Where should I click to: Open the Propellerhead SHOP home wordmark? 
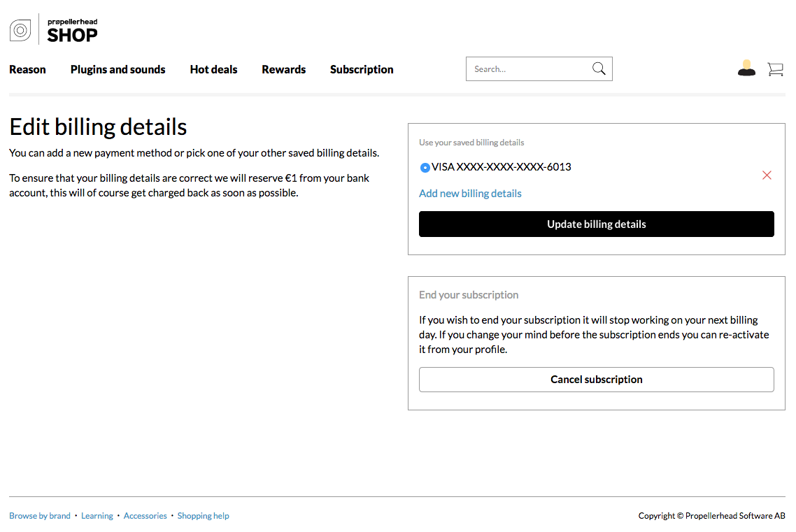72,31
